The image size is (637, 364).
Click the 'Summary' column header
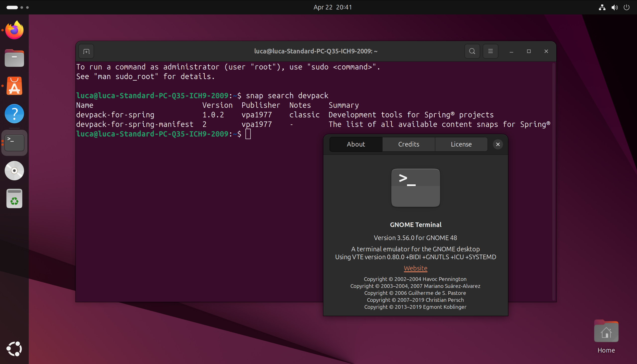tap(344, 105)
